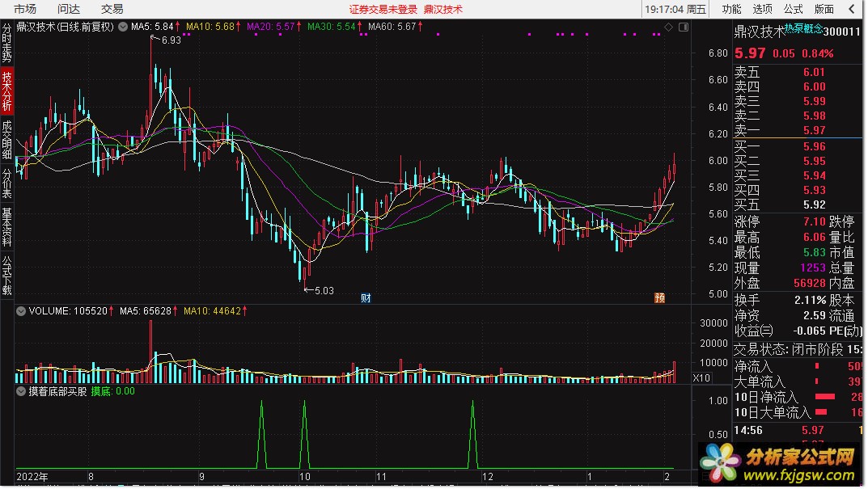Open the 公式下载 sidebar tab

coord(6,276)
